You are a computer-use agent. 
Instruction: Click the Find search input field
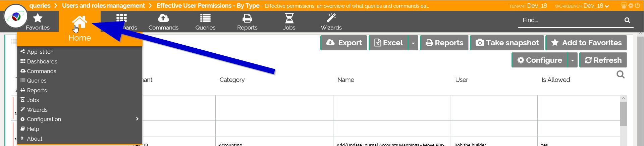570,20
